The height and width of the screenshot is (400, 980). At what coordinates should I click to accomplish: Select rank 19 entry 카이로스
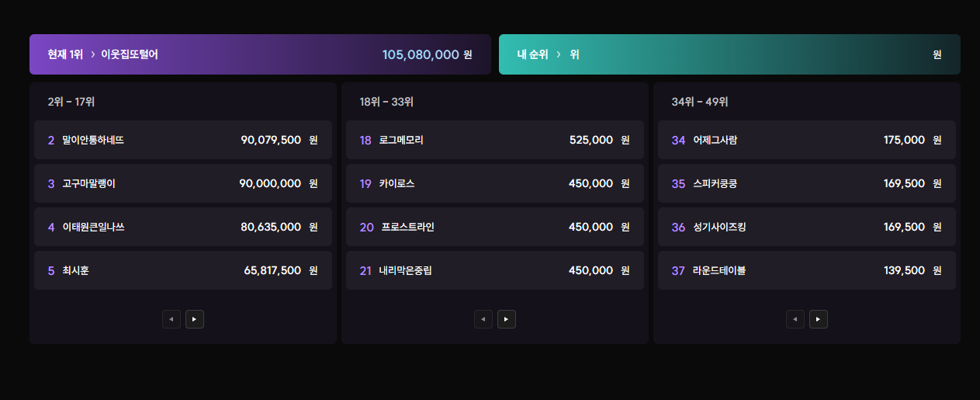tap(495, 183)
